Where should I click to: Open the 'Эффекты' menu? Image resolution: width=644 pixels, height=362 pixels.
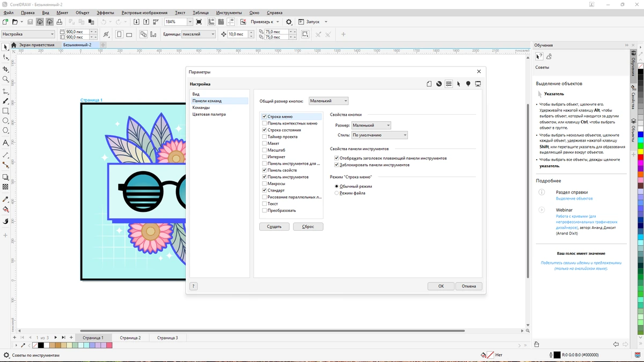click(106, 12)
